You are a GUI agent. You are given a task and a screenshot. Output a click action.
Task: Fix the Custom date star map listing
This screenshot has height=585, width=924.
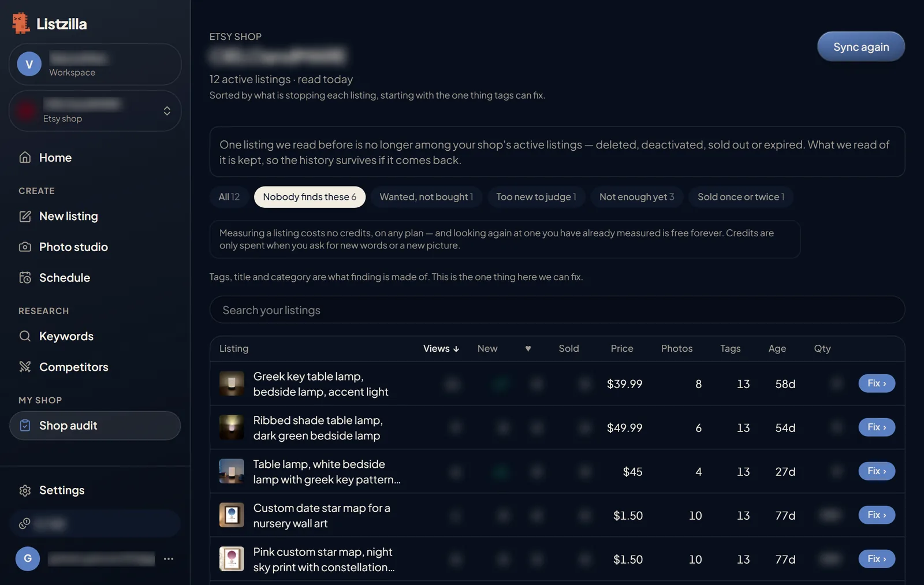pyautogui.click(x=877, y=515)
